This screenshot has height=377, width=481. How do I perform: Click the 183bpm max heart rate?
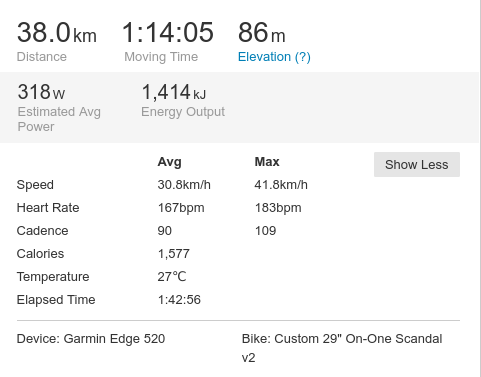(x=278, y=208)
